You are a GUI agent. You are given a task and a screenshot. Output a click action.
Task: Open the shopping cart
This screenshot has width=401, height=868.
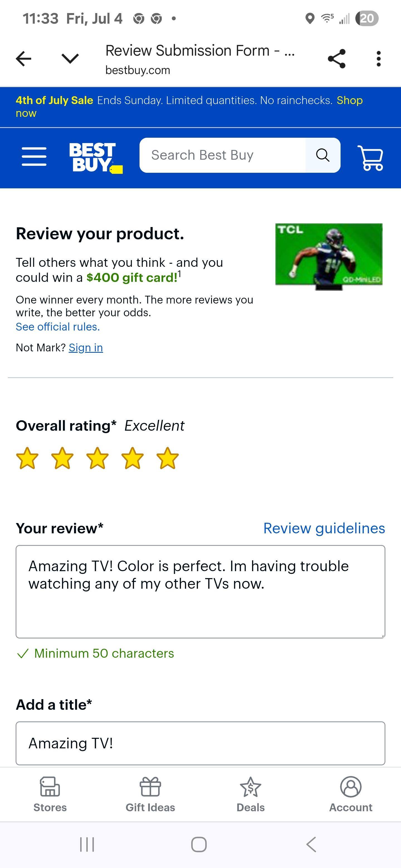(370, 157)
